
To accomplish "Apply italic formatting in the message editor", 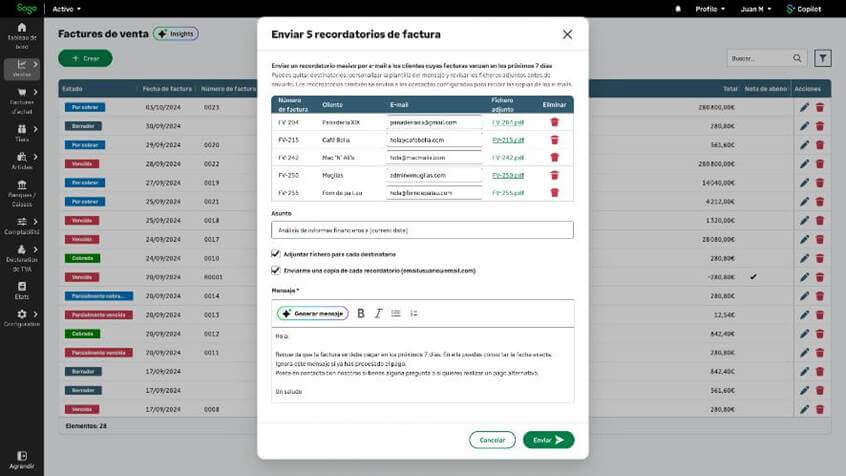I will [x=378, y=313].
